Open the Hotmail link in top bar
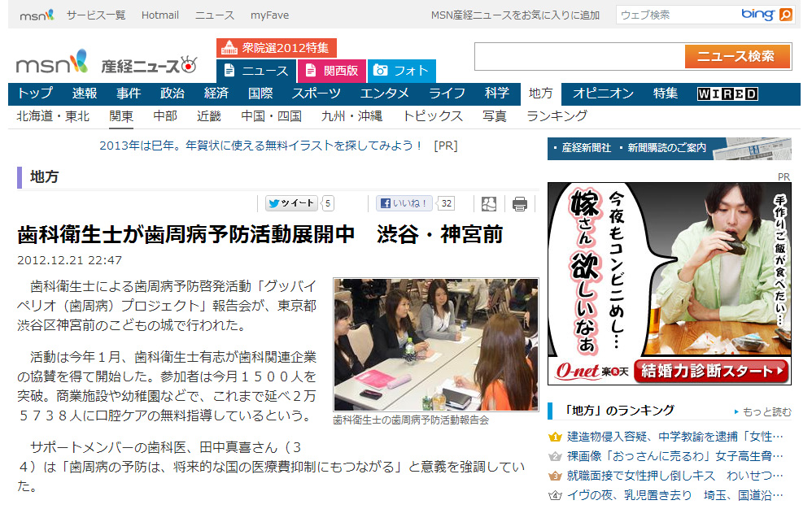This screenshot has height=509, width=812. pos(160,15)
